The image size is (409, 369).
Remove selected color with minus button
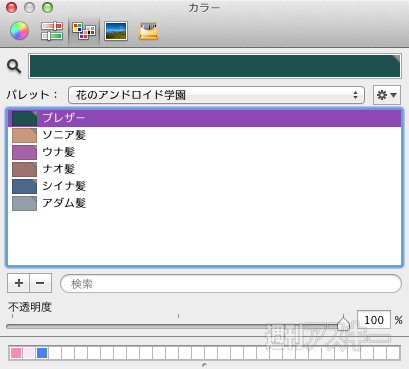click(40, 283)
